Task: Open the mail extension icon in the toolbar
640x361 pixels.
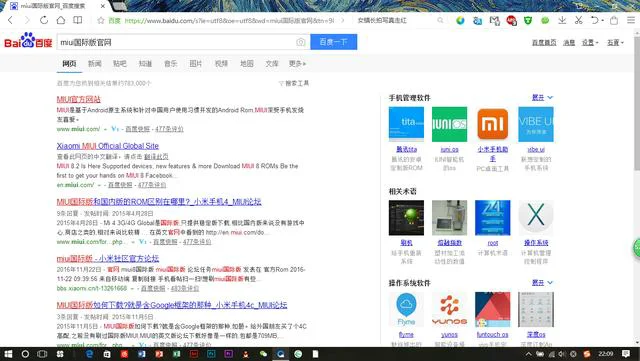Action: coord(494,20)
